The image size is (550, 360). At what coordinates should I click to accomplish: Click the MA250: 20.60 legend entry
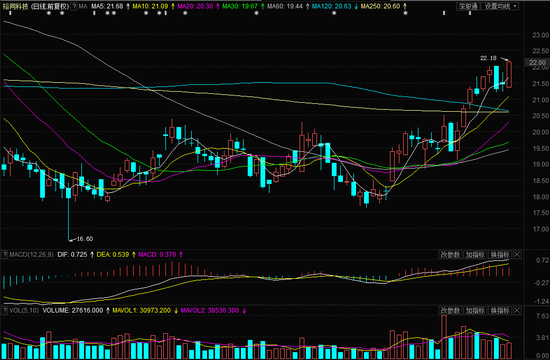380,6
